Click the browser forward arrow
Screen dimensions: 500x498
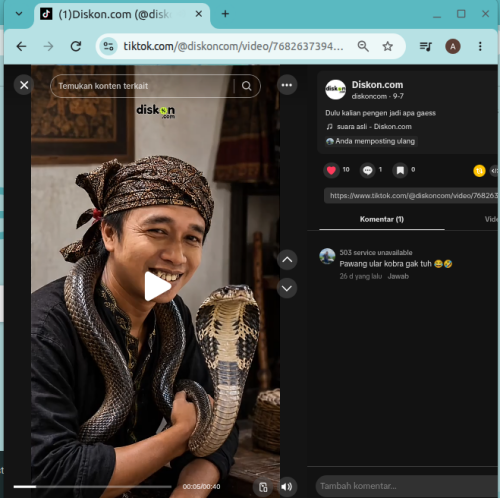pyautogui.click(x=48, y=46)
